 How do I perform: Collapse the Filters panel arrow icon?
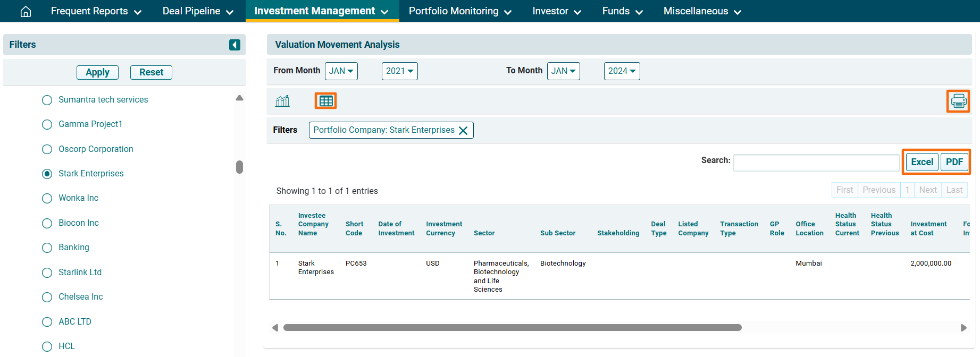(234, 45)
